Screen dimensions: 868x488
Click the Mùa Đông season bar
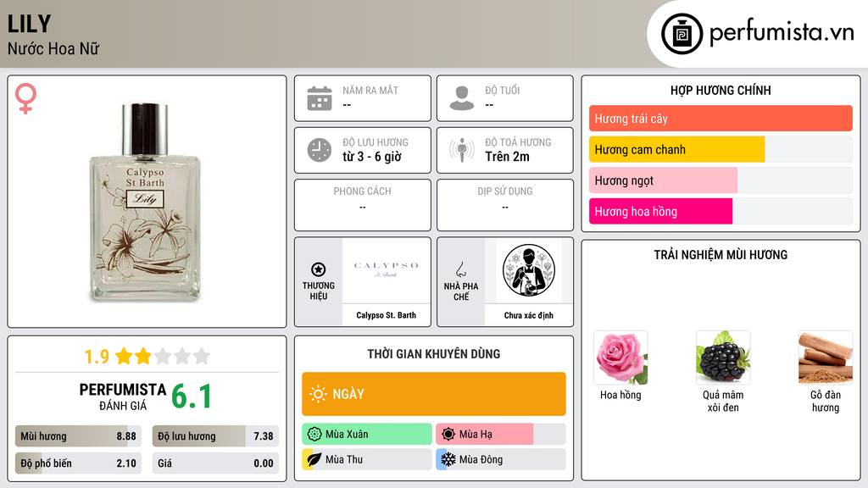501,459
